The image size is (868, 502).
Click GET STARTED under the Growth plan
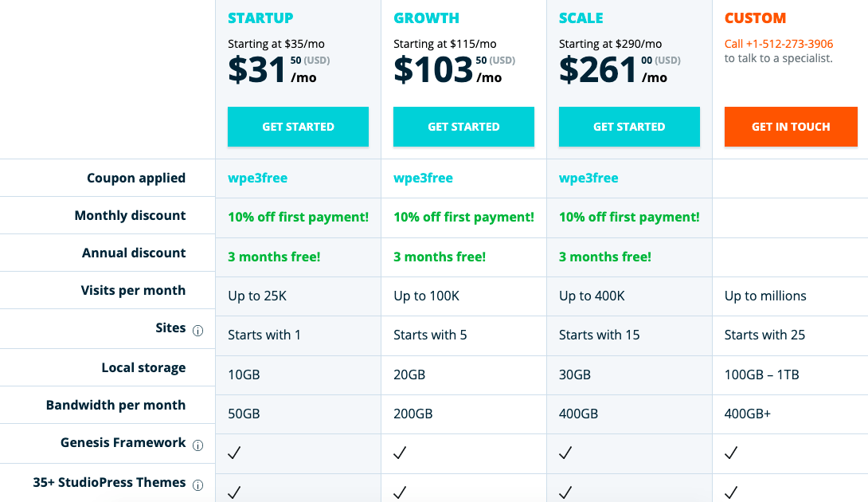pyautogui.click(x=463, y=126)
